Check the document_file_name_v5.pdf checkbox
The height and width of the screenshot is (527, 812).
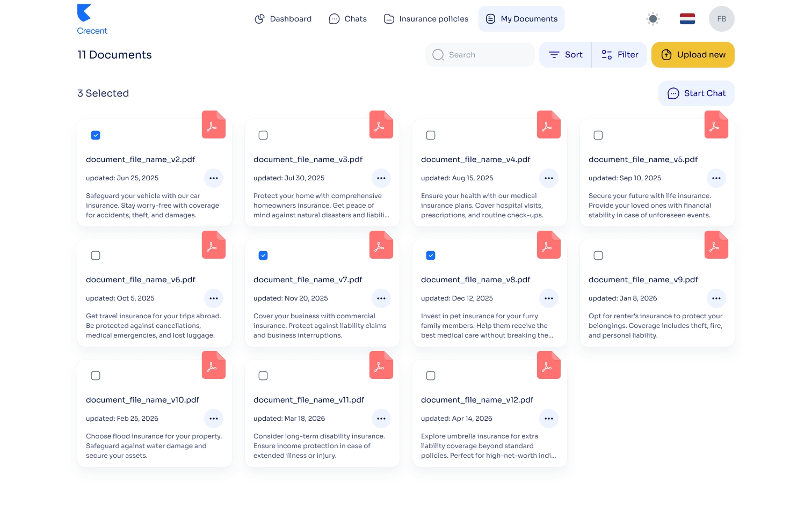pos(598,135)
